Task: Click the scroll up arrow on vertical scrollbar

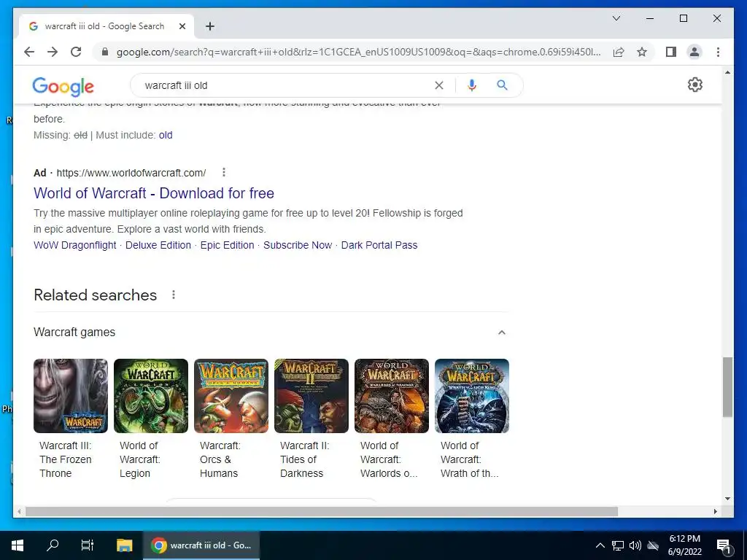Action: coord(727,72)
